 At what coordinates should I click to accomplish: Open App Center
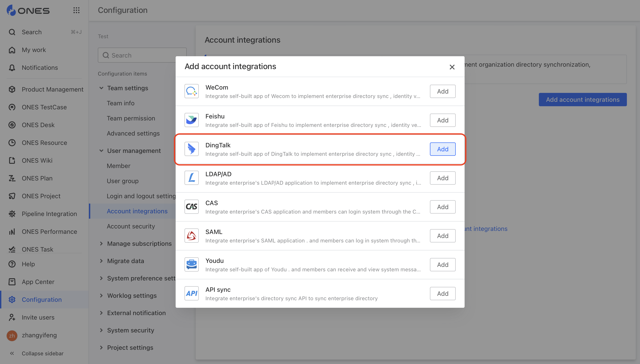coord(38,282)
